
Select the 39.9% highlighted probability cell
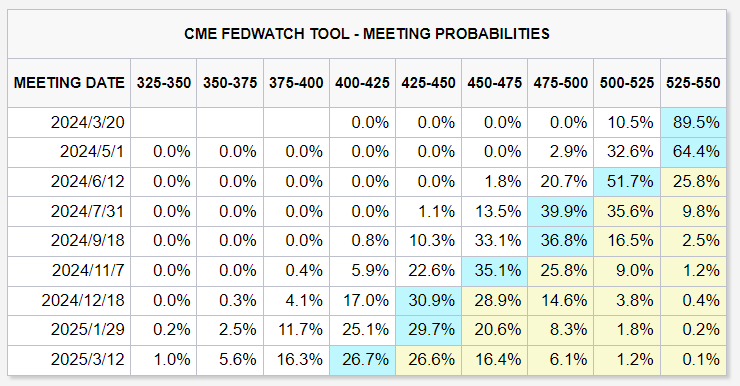pyautogui.click(x=561, y=211)
